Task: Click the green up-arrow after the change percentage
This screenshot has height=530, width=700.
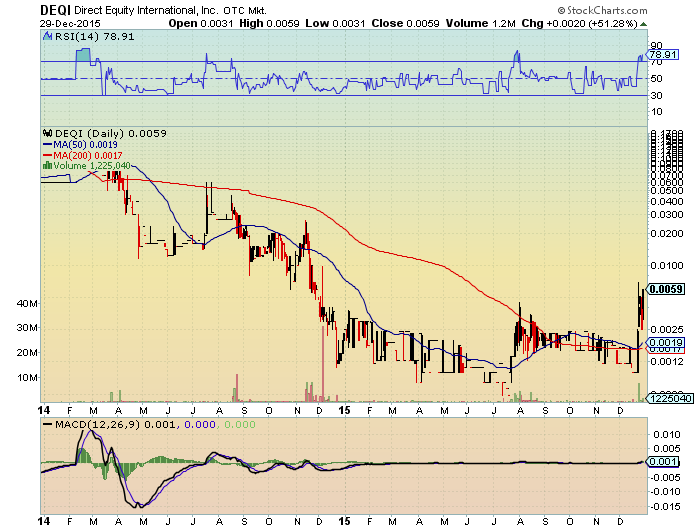Action: [643, 24]
